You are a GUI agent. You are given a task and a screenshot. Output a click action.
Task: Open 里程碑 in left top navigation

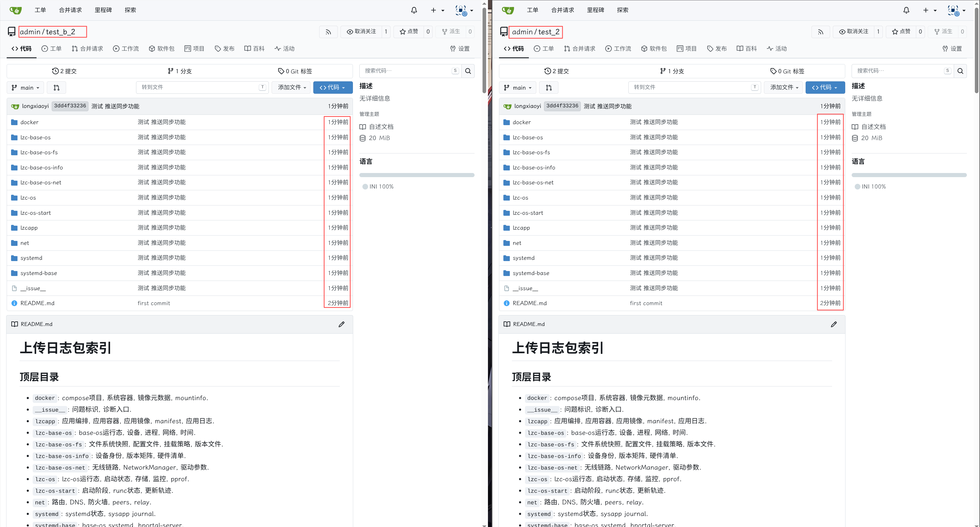click(103, 10)
